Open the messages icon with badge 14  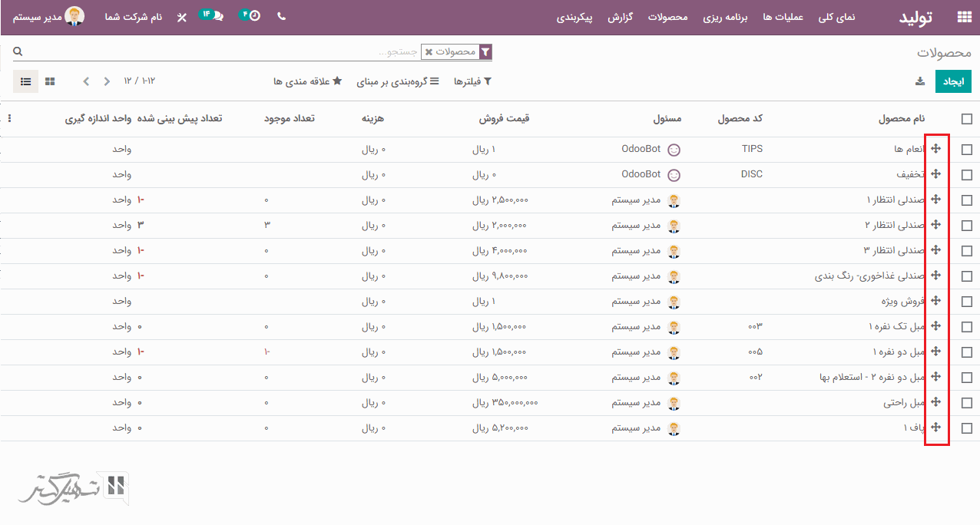click(x=212, y=15)
